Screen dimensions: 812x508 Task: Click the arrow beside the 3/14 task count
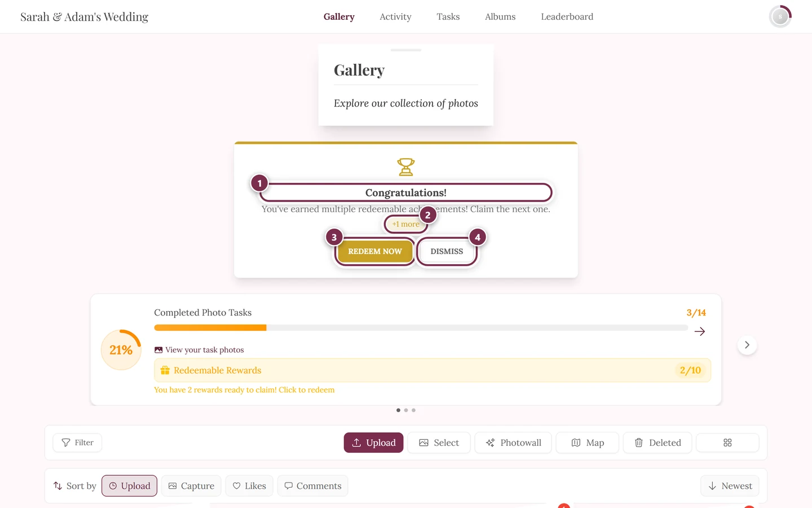click(700, 331)
